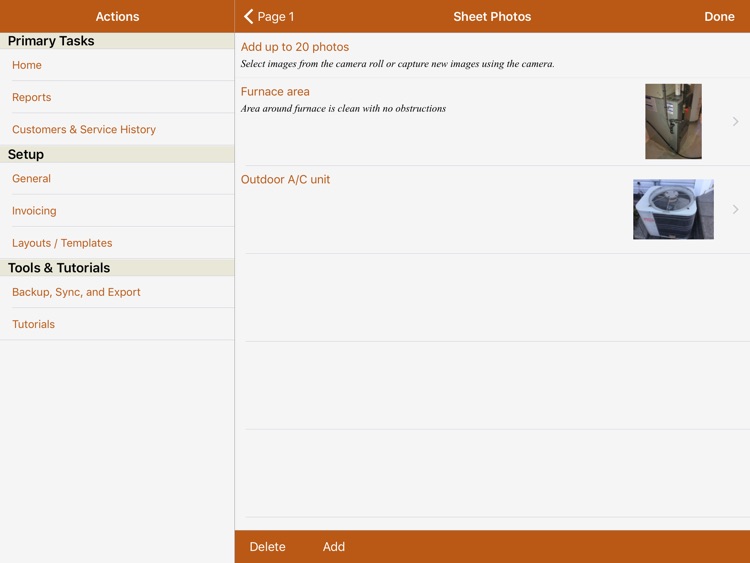Tap the Tools & Tutorials section header
750x563 pixels.
[x=117, y=267]
